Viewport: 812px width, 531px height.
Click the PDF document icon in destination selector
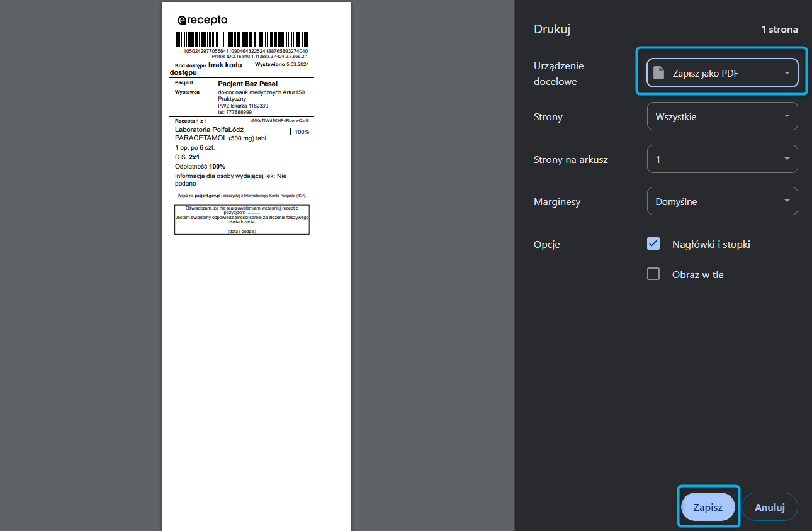click(x=659, y=72)
